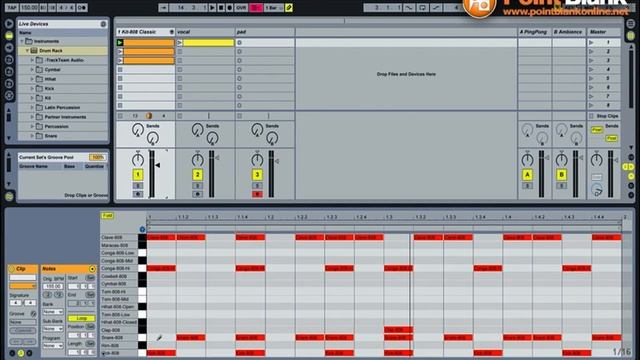This screenshot has width=640, height=360.
Task: Stop playback with the transport stop button
Action: point(221,7)
